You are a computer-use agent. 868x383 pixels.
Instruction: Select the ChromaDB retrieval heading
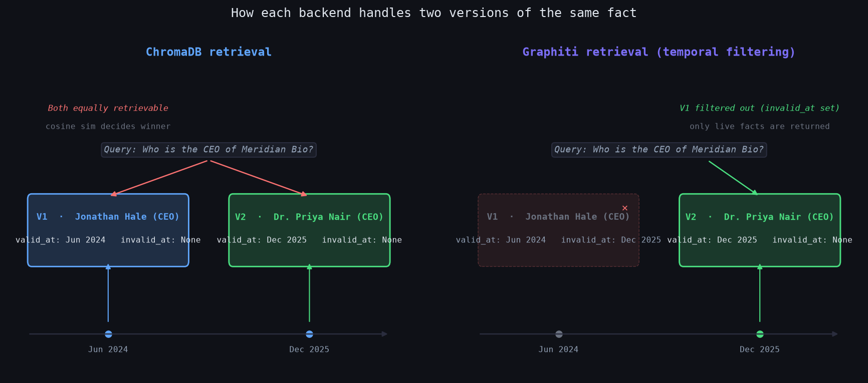coord(208,52)
